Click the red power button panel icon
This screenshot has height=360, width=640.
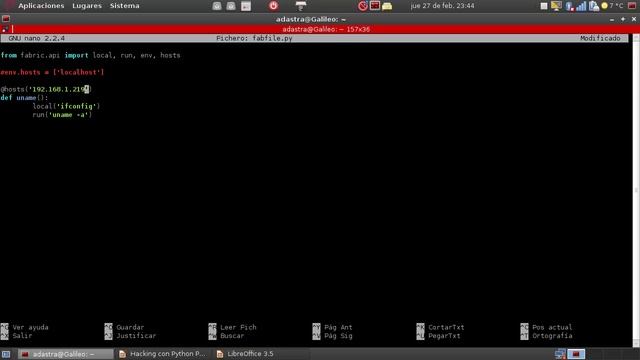[273, 6]
